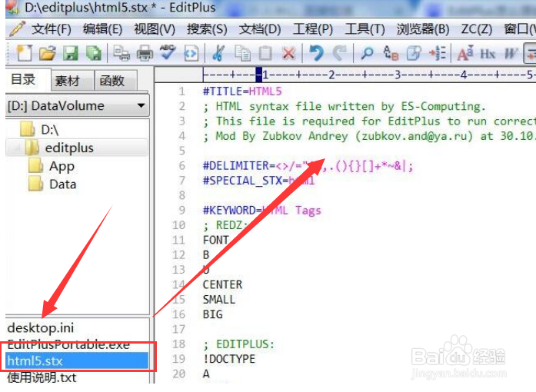Click the Go to Line icon
Screen dimensions: 536x392
(438, 53)
